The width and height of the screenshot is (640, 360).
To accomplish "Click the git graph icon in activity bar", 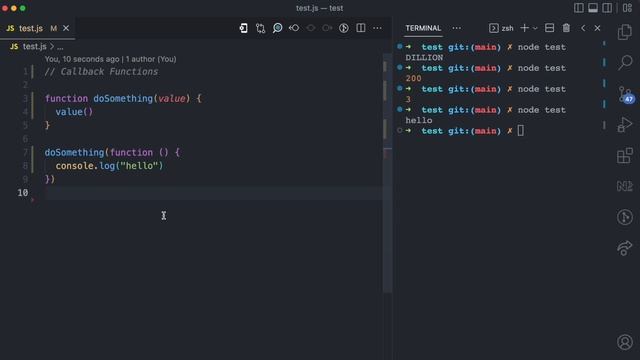I will click(624, 217).
